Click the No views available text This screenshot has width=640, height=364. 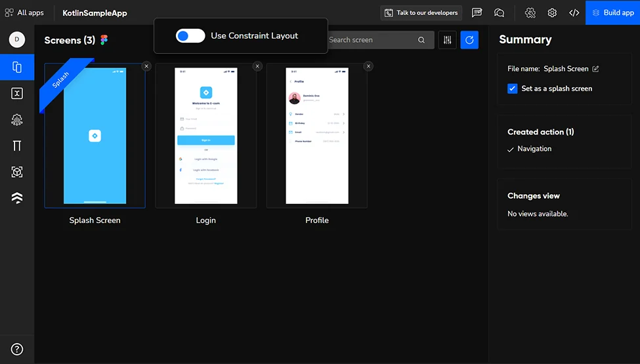pos(538,214)
